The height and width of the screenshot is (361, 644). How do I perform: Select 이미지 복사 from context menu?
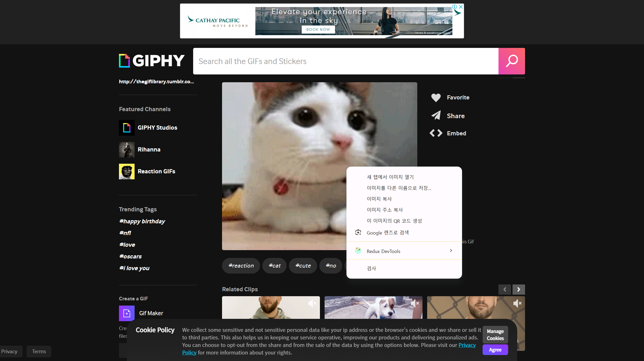click(379, 199)
